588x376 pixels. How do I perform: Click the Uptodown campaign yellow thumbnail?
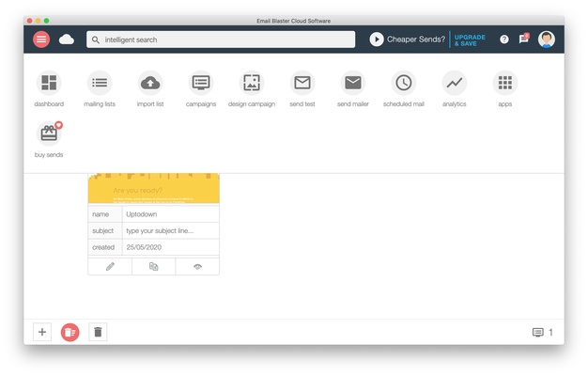(154, 188)
